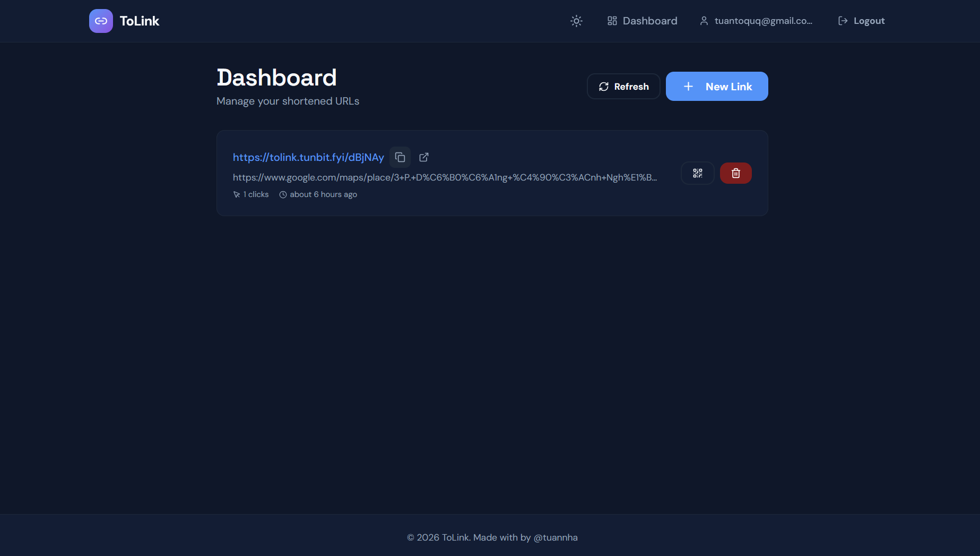Open the short link in new tab icon

424,157
